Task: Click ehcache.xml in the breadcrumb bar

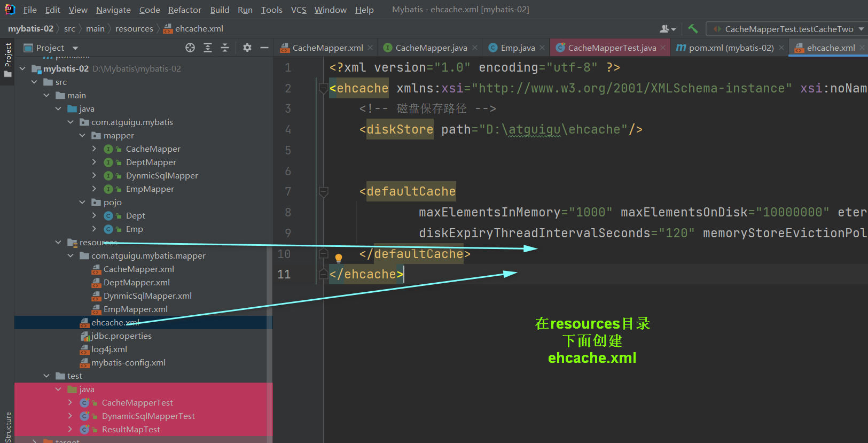Action: (x=193, y=28)
